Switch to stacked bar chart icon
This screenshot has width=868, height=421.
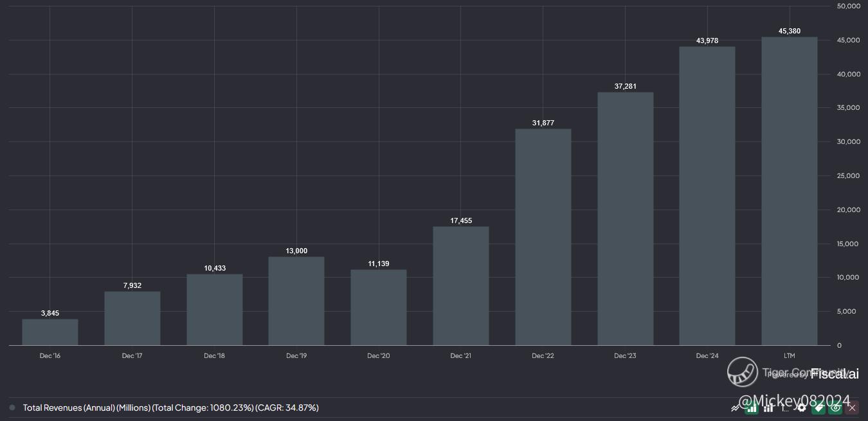click(768, 408)
